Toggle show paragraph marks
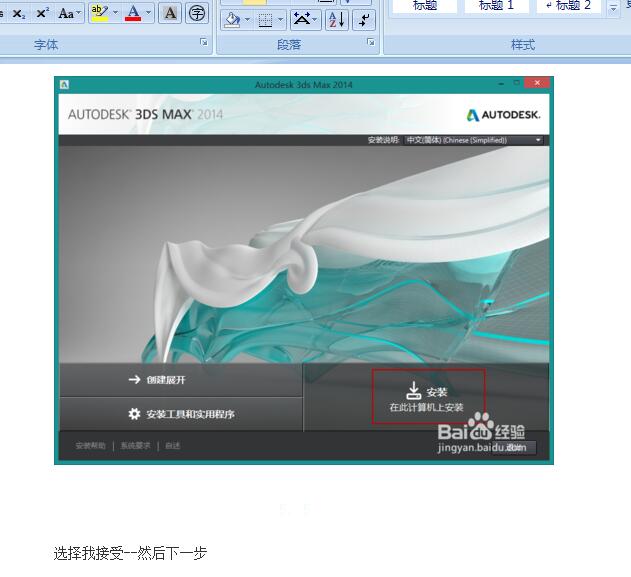The image size is (631, 577). point(364,19)
